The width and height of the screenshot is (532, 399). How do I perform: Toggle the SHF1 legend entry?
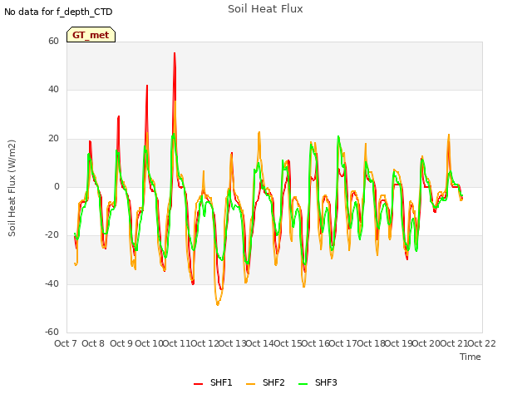213,382
